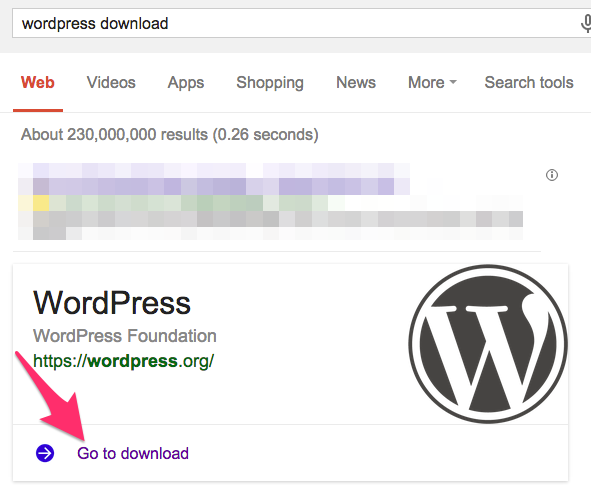Click the blue circled arrow icon
The height and width of the screenshot is (503, 591).
[x=45, y=453]
